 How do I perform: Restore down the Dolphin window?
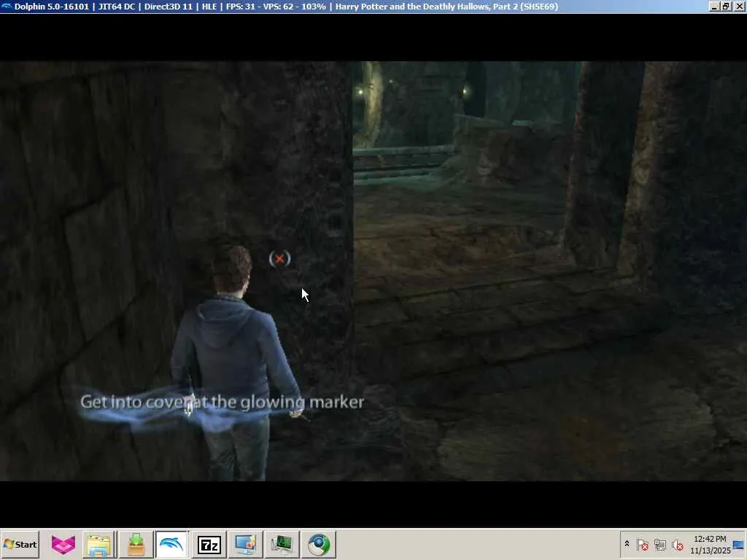(x=726, y=6)
